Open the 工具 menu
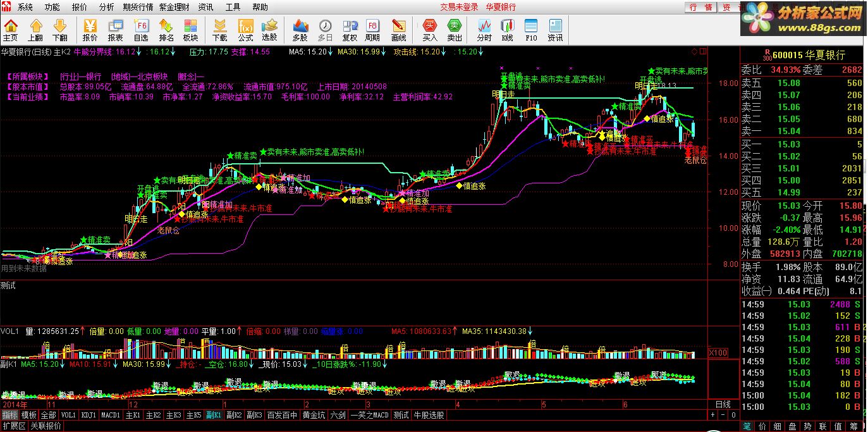The height and width of the screenshot is (432, 868). (x=233, y=7)
